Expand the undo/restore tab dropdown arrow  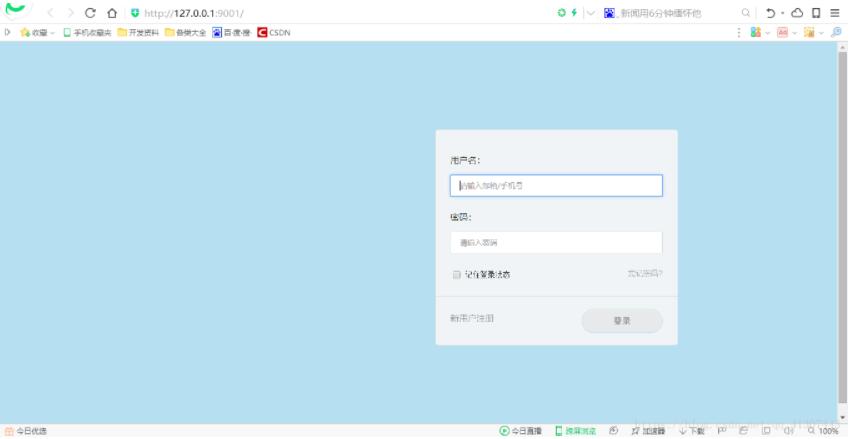(x=781, y=13)
